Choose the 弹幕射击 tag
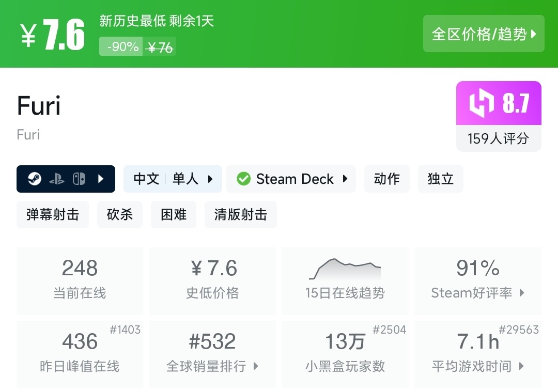 pos(53,215)
